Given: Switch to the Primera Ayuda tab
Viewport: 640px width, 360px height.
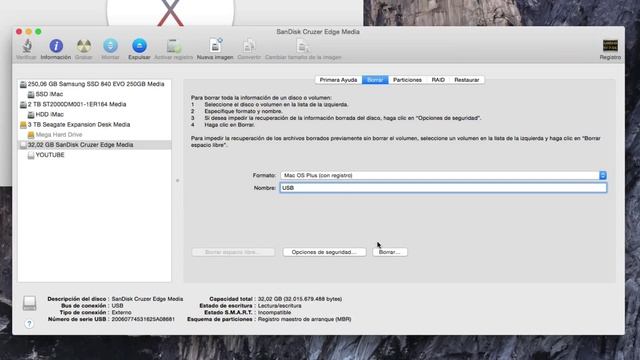Looking at the screenshot, I should click(x=338, y=80).
